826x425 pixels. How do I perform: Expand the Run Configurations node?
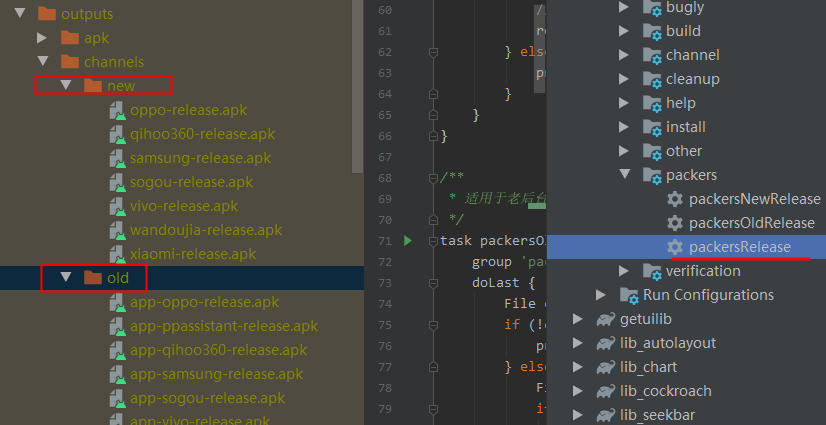(601, 294)
